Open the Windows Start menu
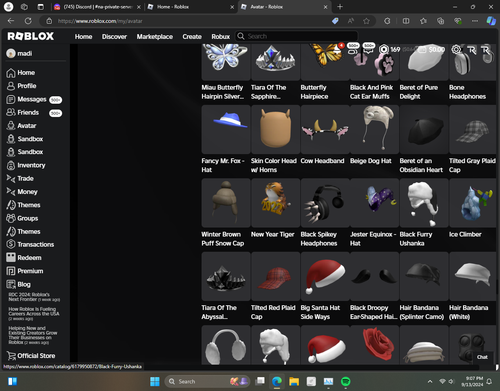The image size is (500, 391). click(155, 381)
